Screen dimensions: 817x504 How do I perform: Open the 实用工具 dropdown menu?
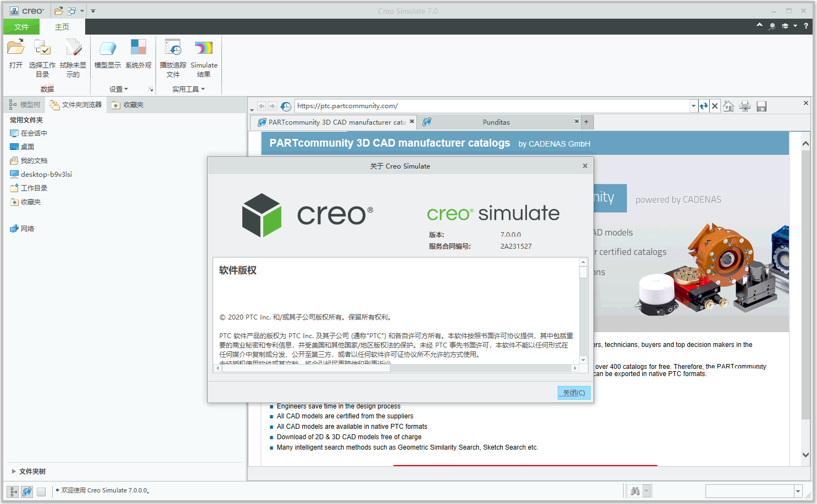188,88
